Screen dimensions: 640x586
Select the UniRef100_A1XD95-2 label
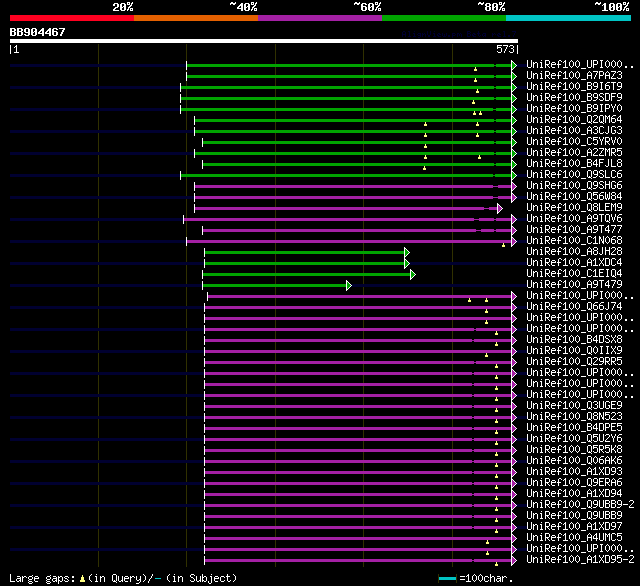click(580, 560)
